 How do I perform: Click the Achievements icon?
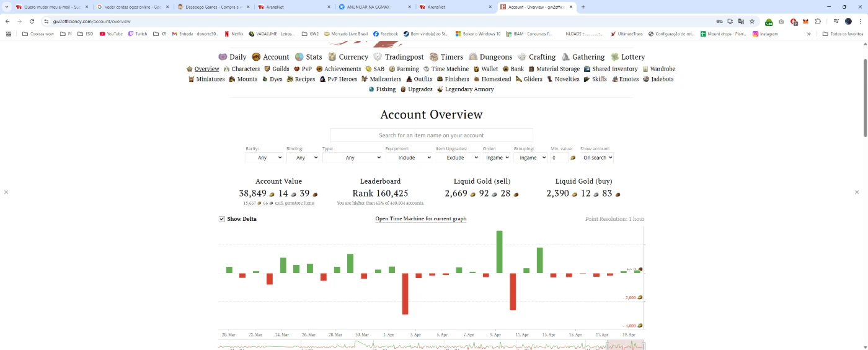point(319,69)
